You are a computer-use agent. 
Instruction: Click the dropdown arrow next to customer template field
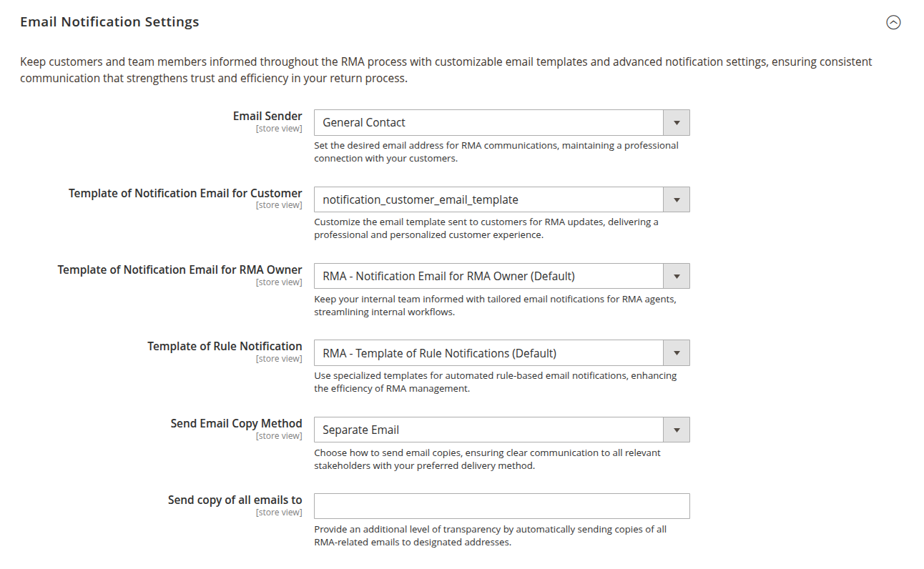click(676, 199)
